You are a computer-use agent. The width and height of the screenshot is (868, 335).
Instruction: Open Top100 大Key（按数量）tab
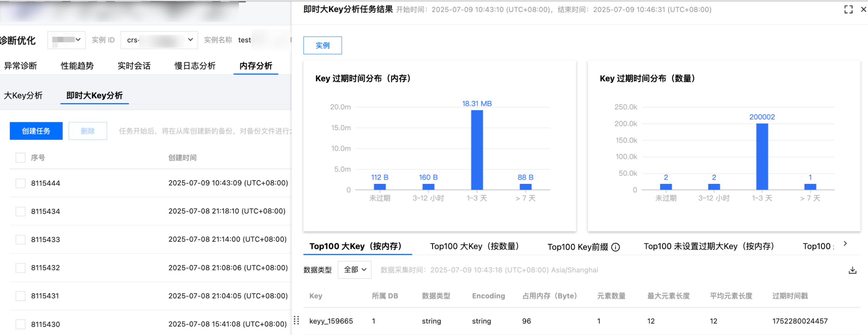(474, 247)
